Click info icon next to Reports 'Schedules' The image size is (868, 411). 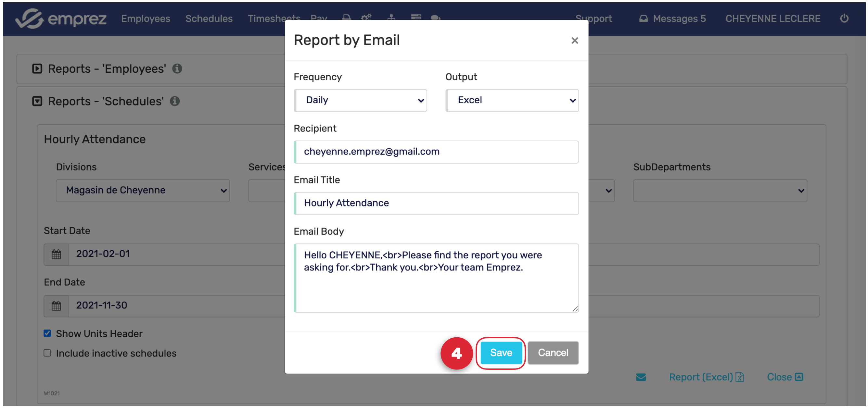[174, 101]
